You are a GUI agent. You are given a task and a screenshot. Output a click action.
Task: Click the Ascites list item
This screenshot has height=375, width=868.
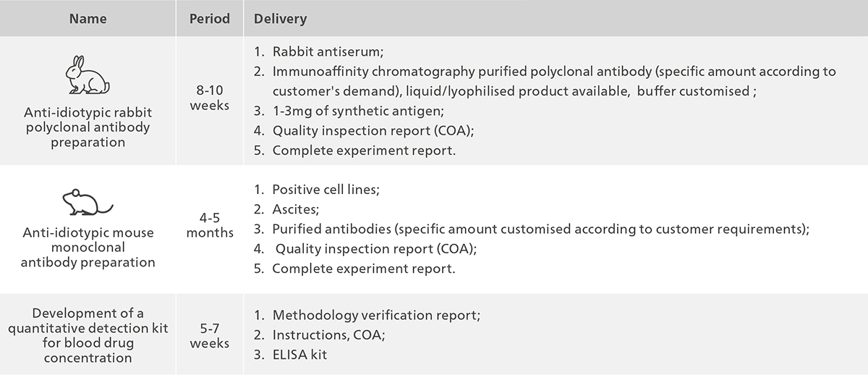(x=286, y=209)
